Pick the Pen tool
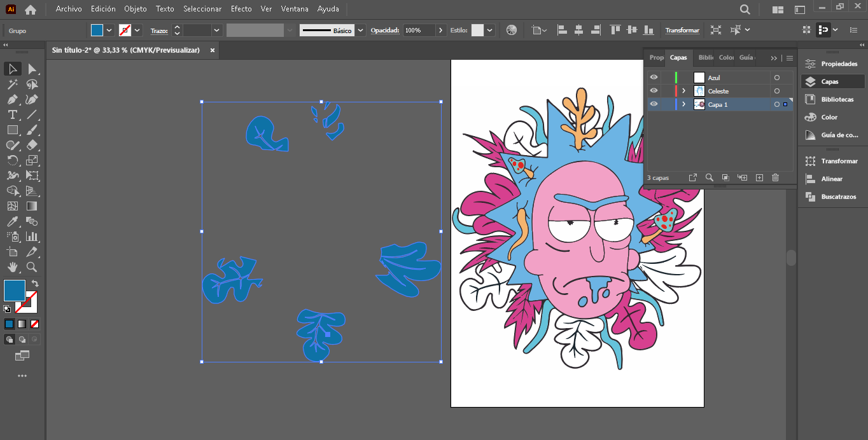Image resolution: width=868 pixels, height=440 pixels. pos(13,99)
